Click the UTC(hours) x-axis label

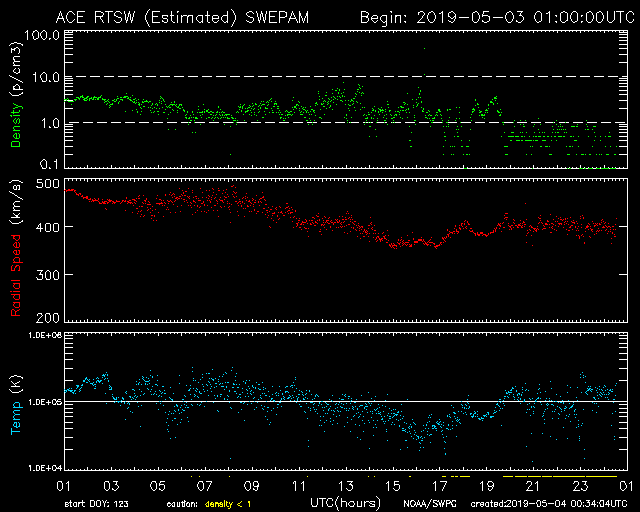click(x=345, y=501)
